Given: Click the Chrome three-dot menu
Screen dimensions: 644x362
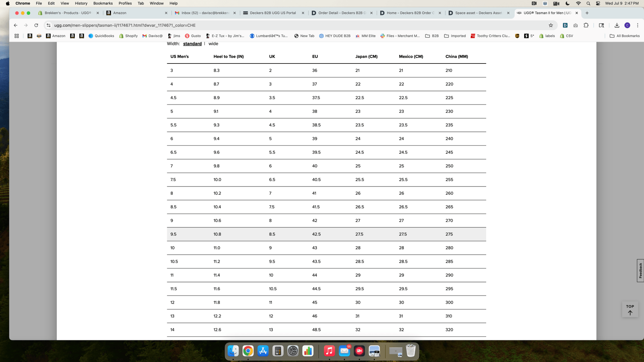Looking at the screenshot, I should point(637,25).
